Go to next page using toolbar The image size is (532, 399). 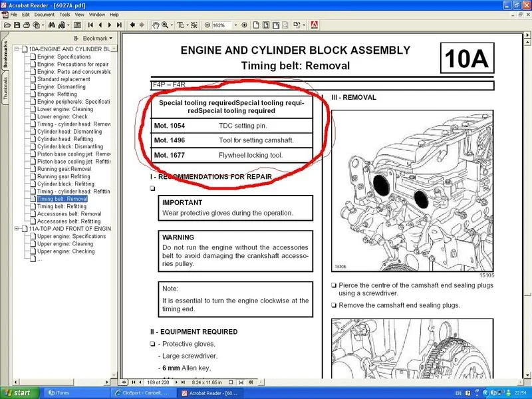tap(109, 25)
